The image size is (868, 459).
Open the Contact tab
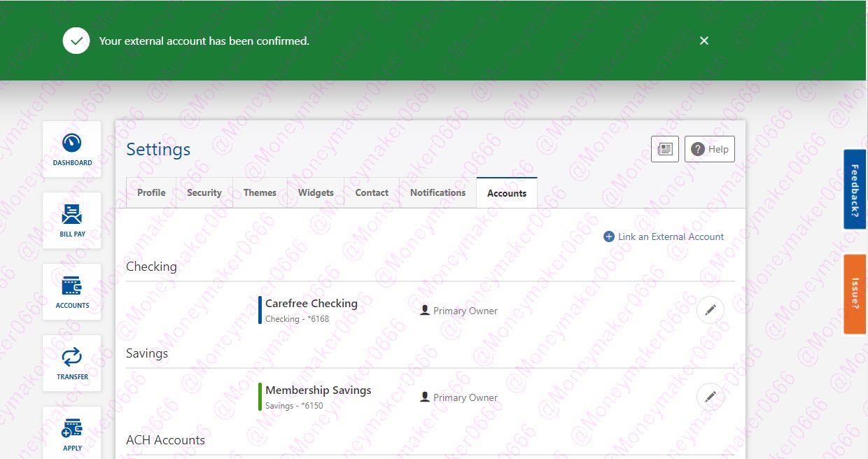tap(372, 192)
